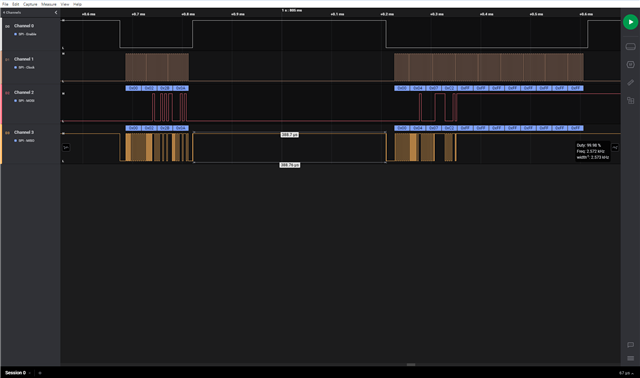
Task: Open the hamburger menu icon at bottom right
Action: (x=630, y=358)
